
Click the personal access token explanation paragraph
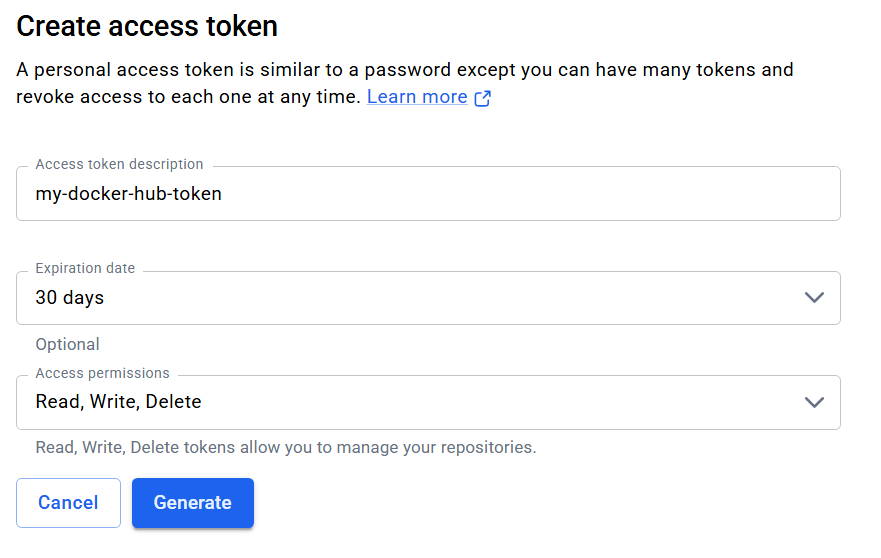click(x=404, y=71)
